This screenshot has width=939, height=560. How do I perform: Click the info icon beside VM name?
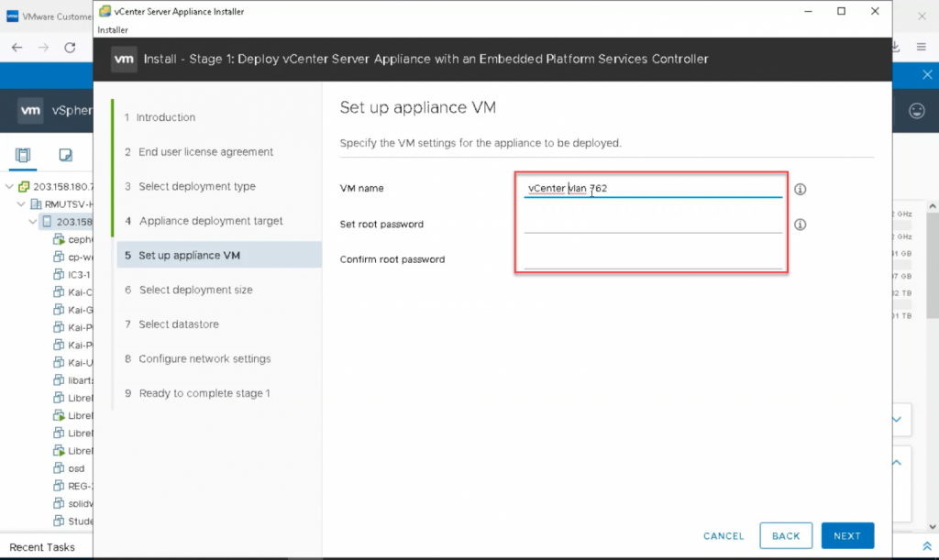pos(800,189)
